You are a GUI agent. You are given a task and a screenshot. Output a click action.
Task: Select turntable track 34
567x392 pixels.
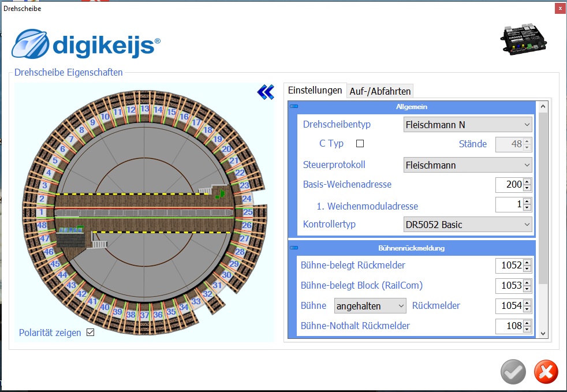coord(184,307)
